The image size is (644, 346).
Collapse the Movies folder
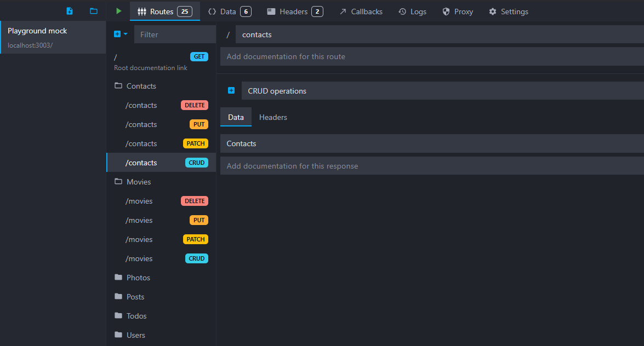pyautogui.click(x=138, y=182)
